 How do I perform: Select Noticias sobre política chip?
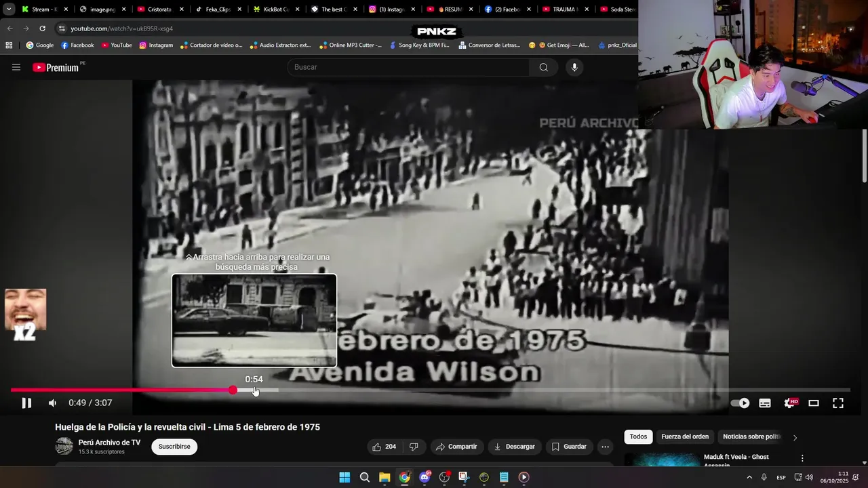752,437
